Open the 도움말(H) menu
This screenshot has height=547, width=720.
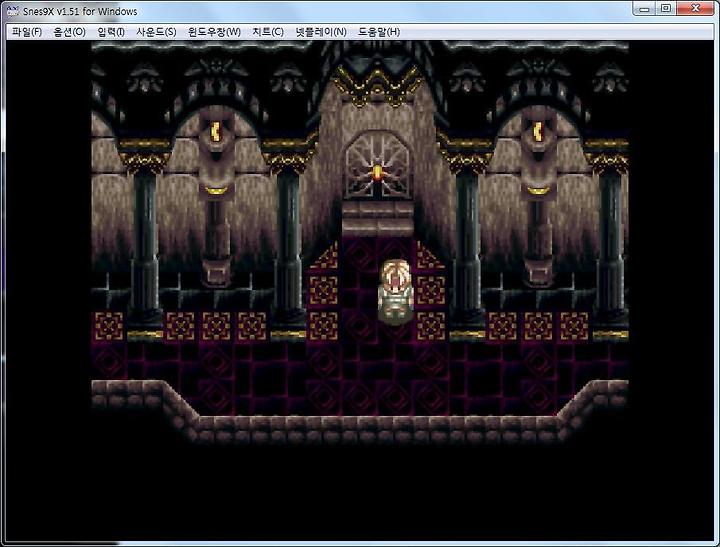coord(379,32)
